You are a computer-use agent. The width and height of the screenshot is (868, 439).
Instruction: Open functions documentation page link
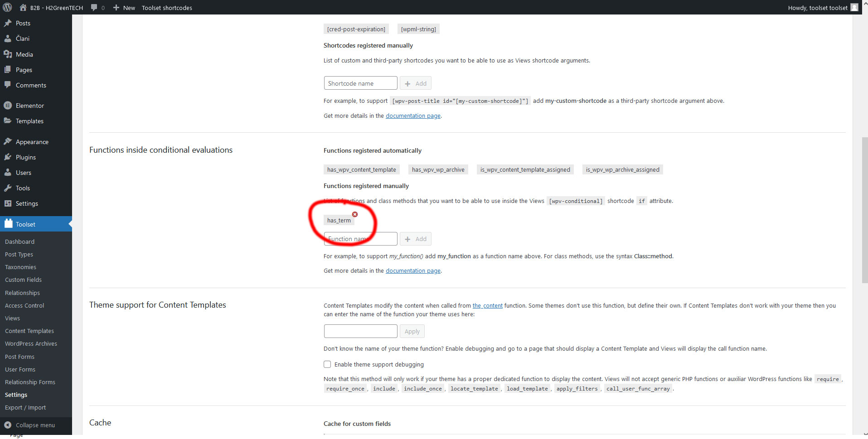(413, 270)
